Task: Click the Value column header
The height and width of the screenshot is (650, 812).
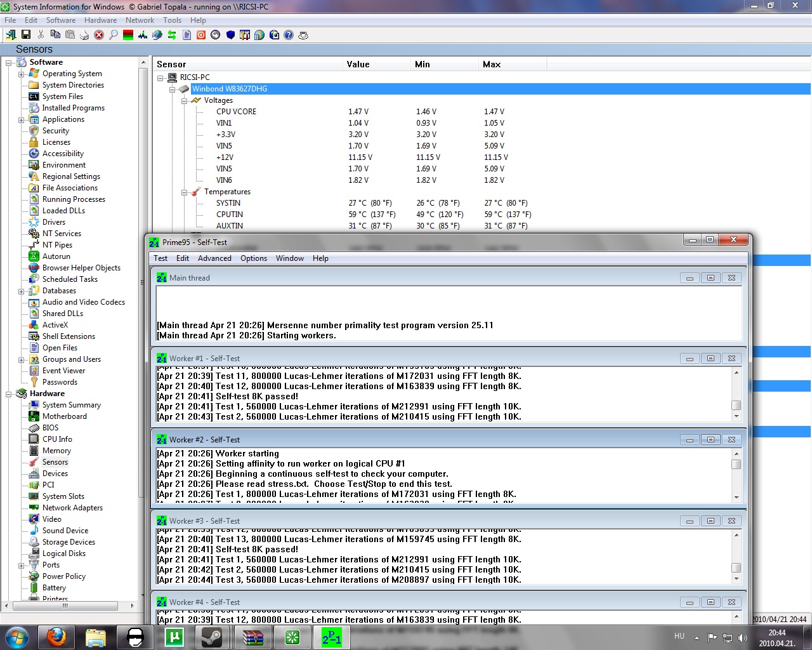Action: point(377,64)
